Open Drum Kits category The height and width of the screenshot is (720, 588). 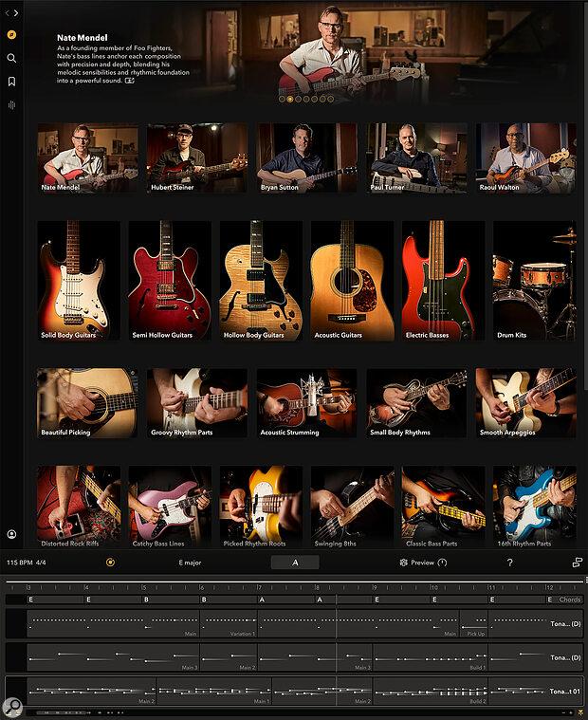(535, 281)
